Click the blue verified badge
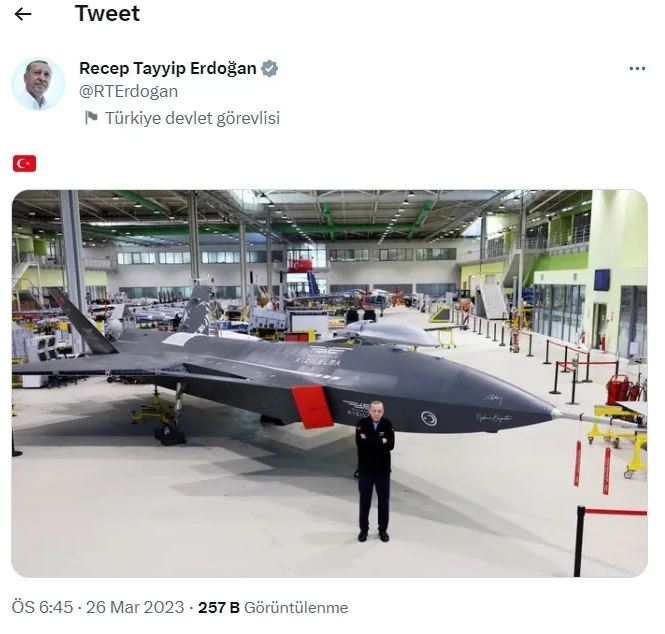665x634 pixels. point(269,68)
